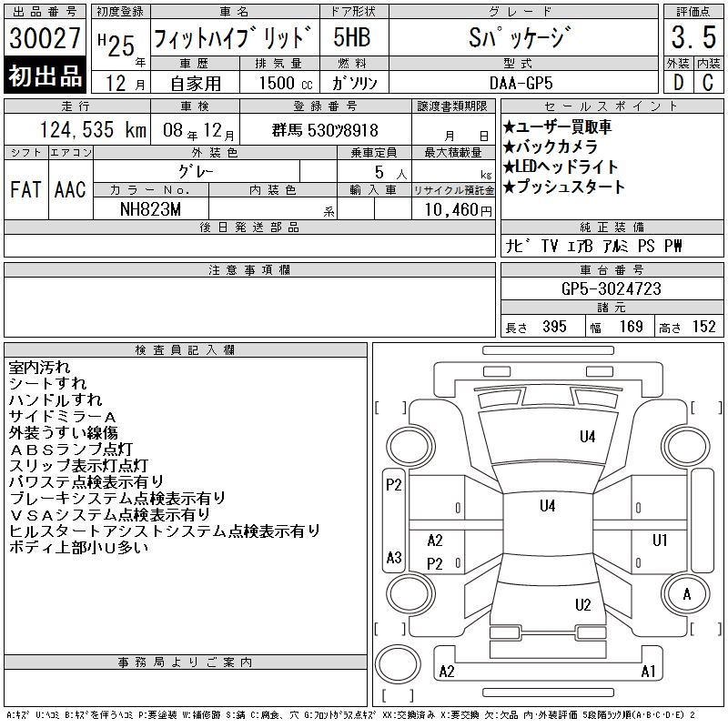Select inspector note ABSランプ点灯
Screen dimensions: 728x728
71,449
